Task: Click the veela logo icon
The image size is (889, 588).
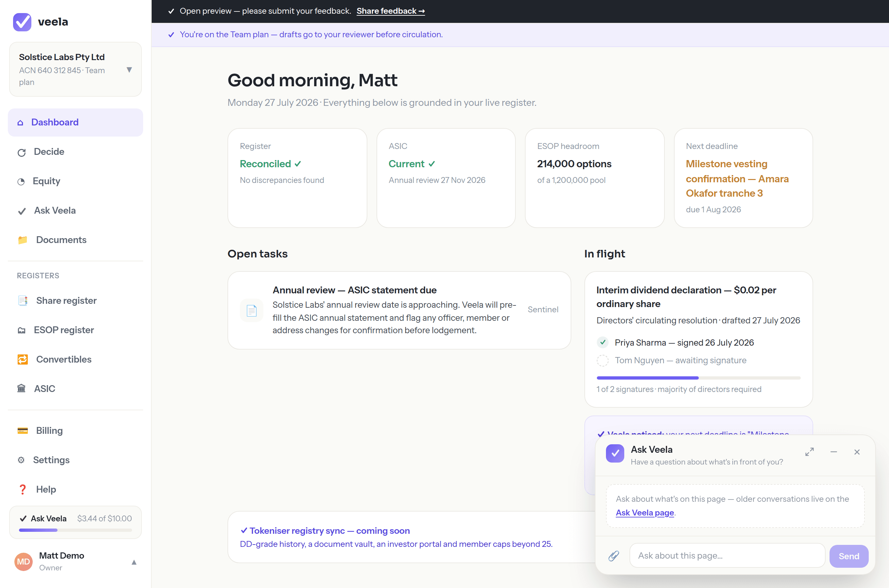Action: pos(22,22)
